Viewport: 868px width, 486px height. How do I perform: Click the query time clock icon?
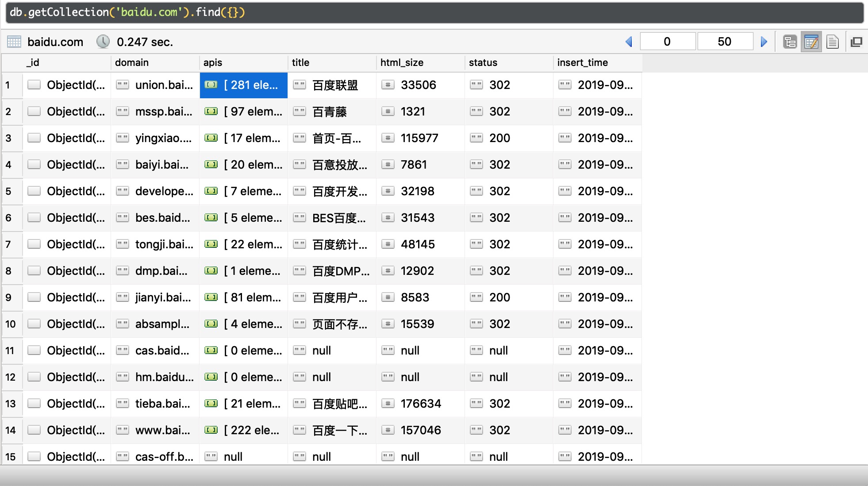pyautogui.click(x=103, y=42)
